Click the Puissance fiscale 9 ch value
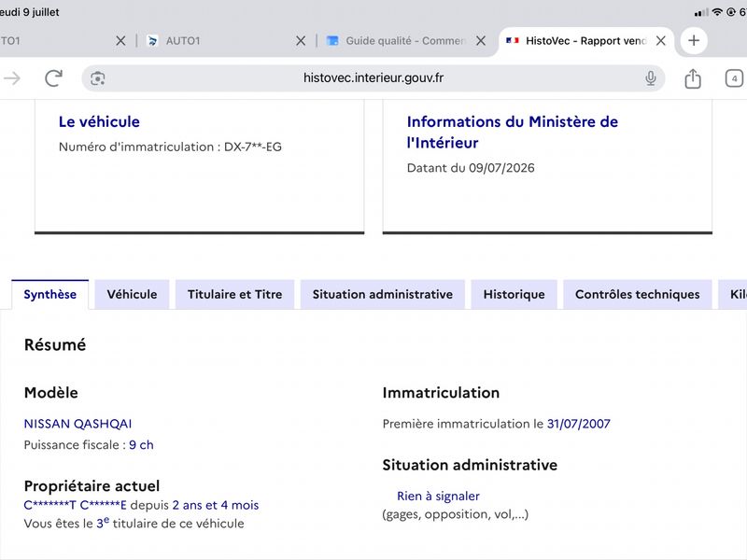Screen dimensions: 747x560 click(141, 445)
